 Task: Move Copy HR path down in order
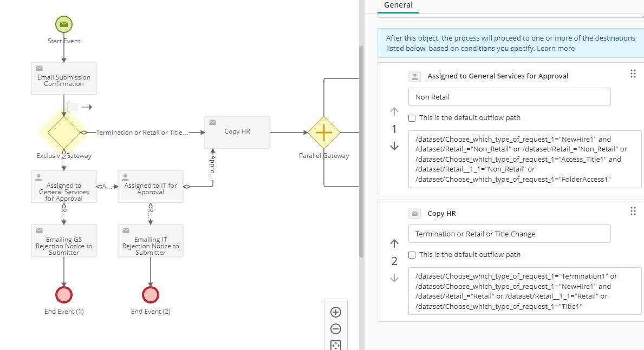coord(394,278)
